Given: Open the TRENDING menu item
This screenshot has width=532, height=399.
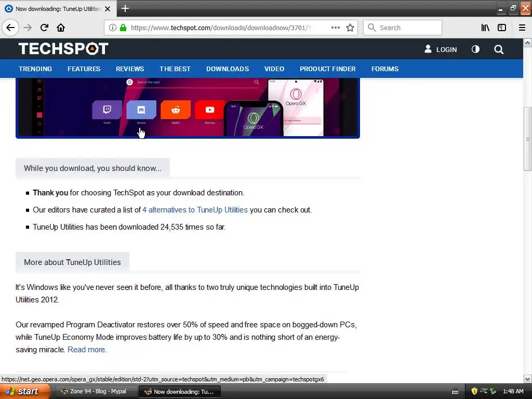Looking at the screenshot, I should tap(35, 69).
